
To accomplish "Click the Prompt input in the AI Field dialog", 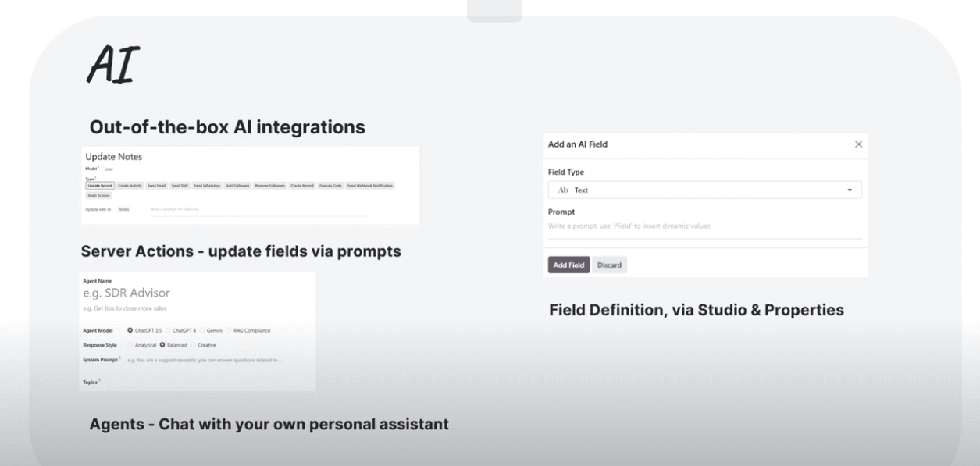I will point(703,226).
